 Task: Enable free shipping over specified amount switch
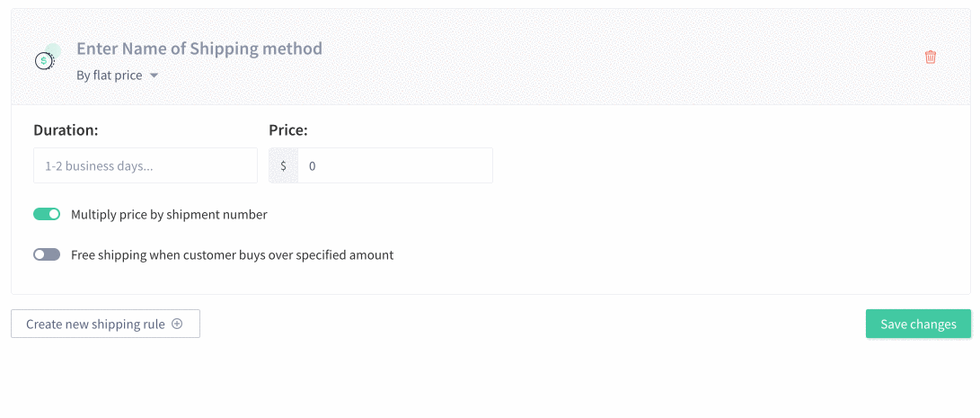[x=47, y=254]
